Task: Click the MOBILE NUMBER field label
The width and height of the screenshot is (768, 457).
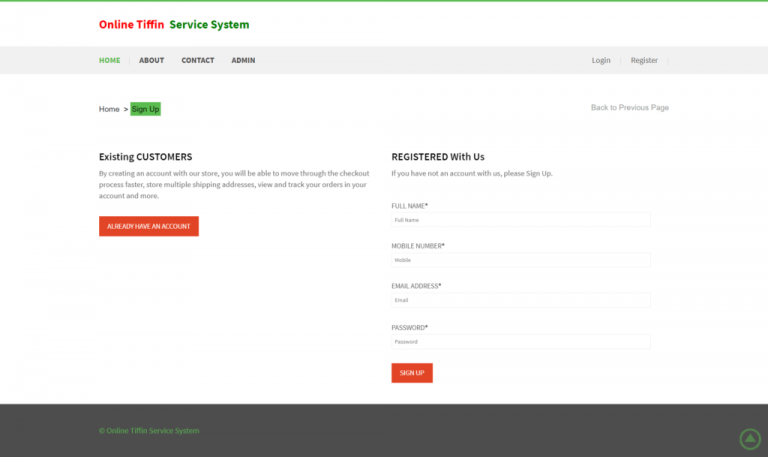Action: pyautogui.click(x=417, y=245)
